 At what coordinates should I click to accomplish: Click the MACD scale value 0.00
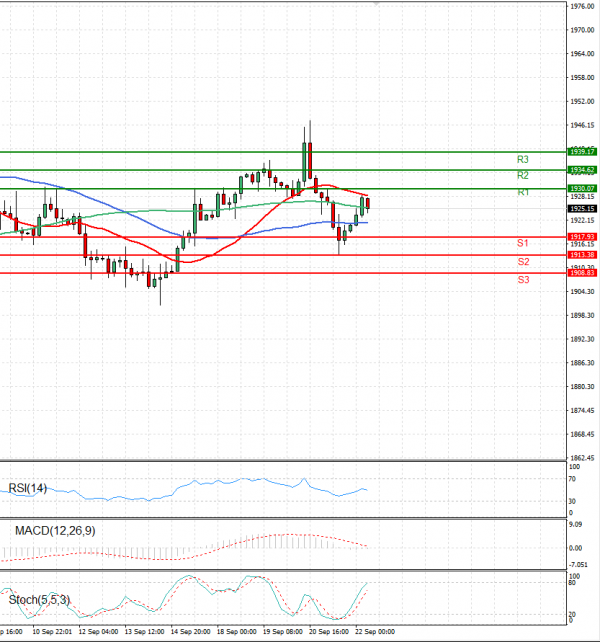(575, 548)
